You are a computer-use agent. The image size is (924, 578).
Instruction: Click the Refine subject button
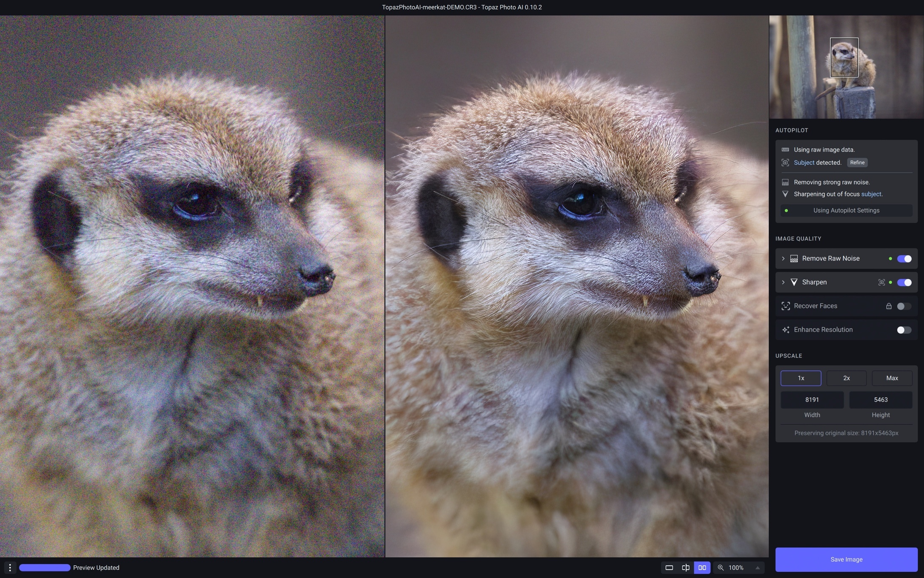coord(857,163)
